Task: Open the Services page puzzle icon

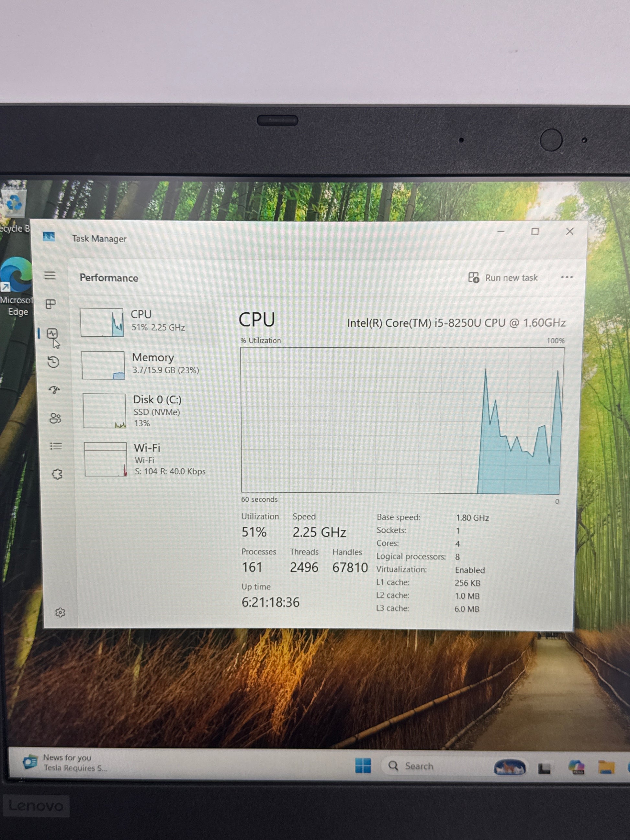Action: 57,474
